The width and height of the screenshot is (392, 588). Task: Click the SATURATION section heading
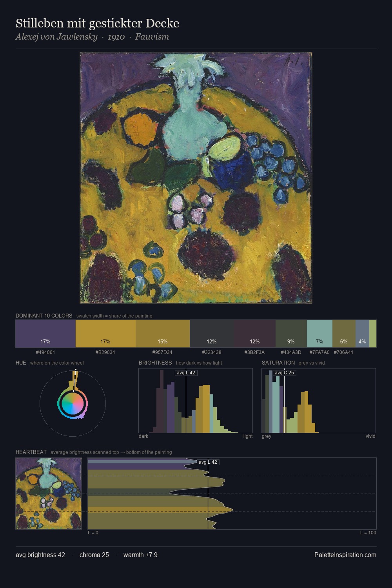[278, 363]
